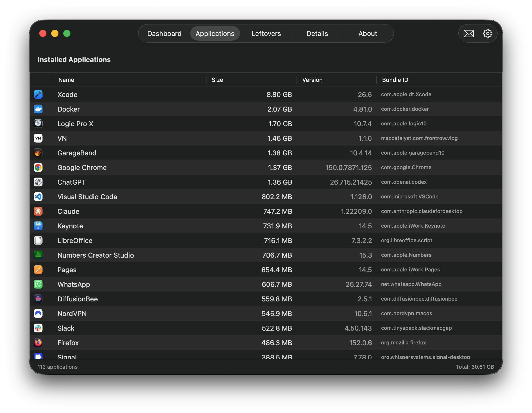
Task: Click the maccatalyst.com.frontrow.vlog bundle ID
Action: click(419, 138)
